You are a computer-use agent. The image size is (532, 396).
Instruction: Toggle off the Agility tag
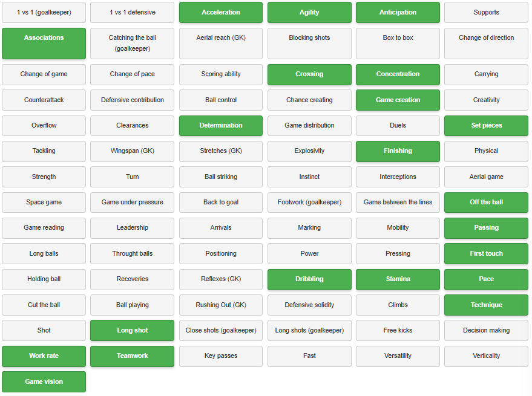coord(309,12)
